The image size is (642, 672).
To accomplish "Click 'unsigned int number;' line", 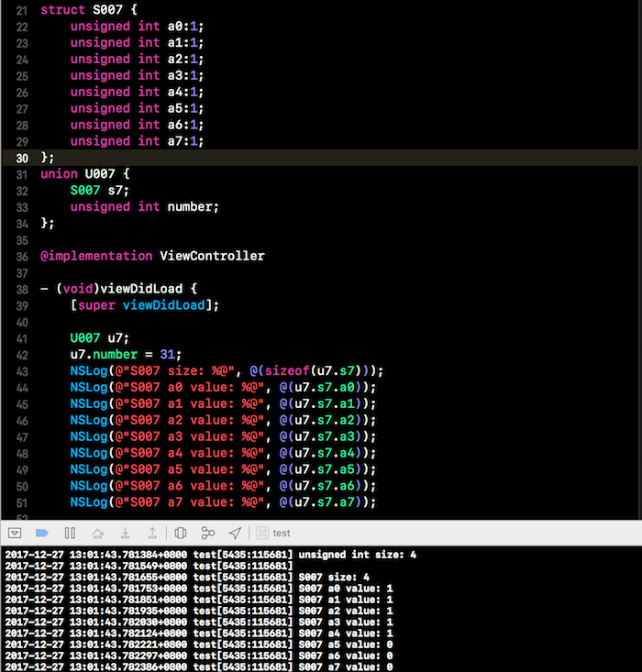I will tap(145, 206).
